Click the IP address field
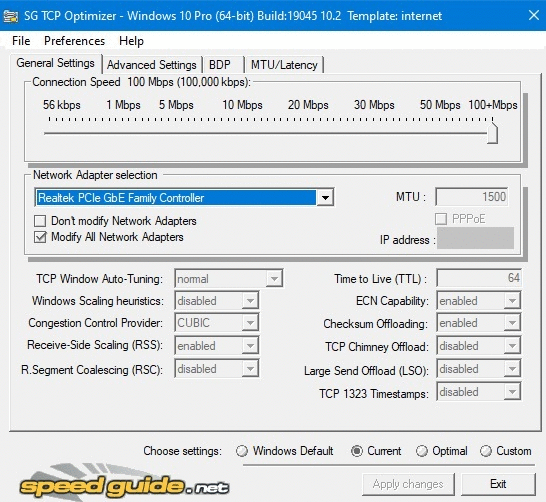Image resolution: width=546 pixels, height=502 pixels. coord(475,238)
